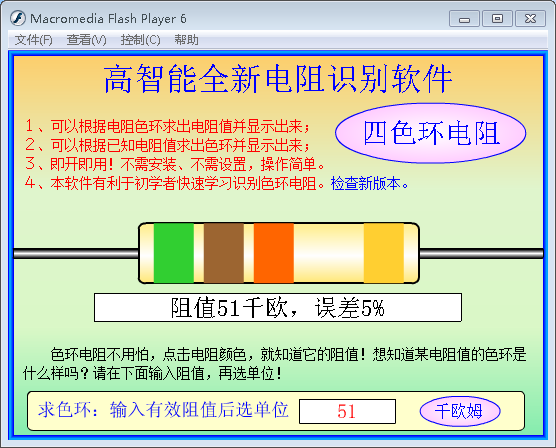Click the Flash Player title bar icon
The image size is (556, 448).
[18, 18]
